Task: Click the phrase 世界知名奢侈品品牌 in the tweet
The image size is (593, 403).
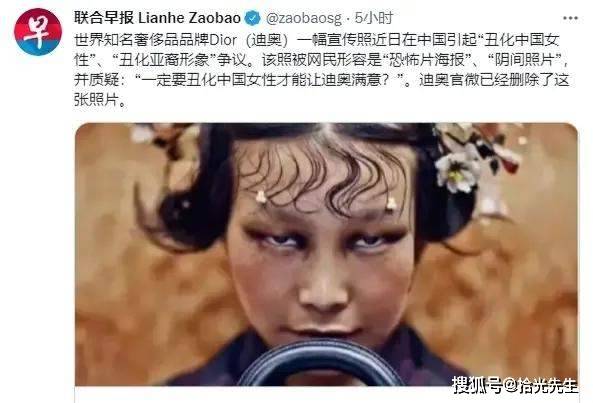Action: click(142, 40)
